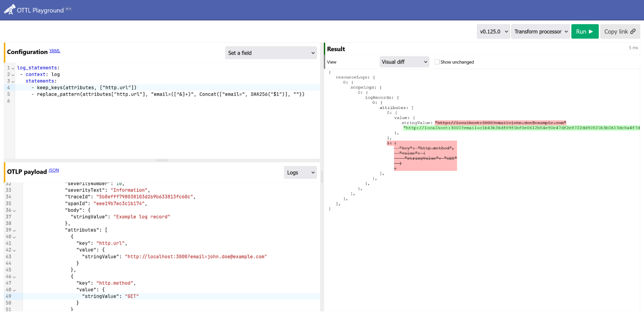This screenshot has width=644, height=313.
Task: Fold the value object at line 48
Action: 14,290
